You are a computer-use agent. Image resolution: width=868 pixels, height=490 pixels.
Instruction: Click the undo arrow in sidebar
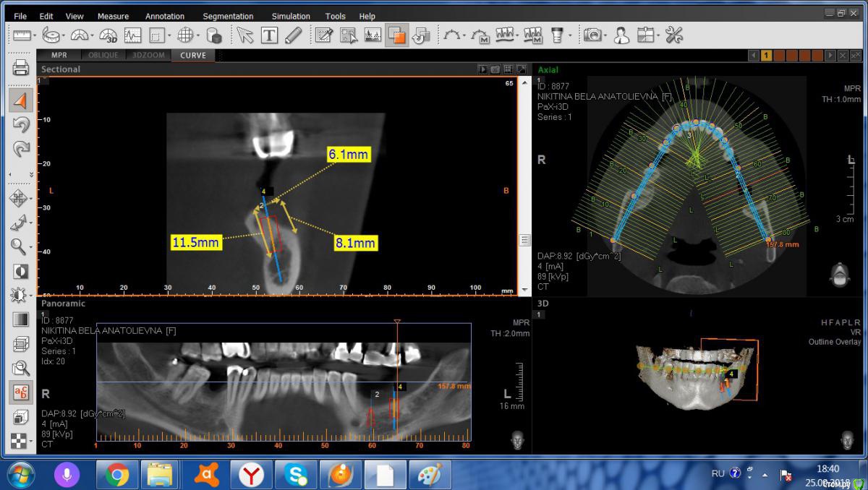(x=21, y=124)
